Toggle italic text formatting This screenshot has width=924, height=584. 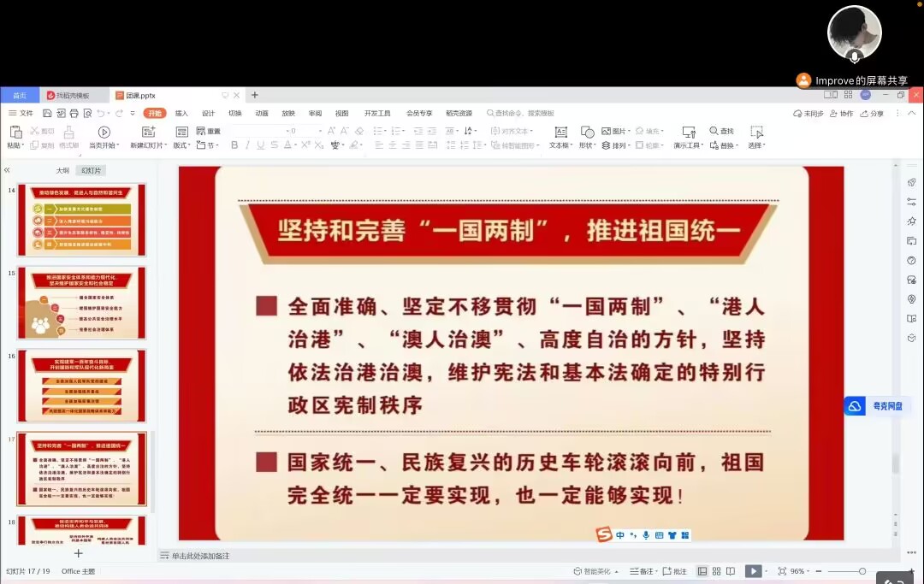(x=247, y=145)
